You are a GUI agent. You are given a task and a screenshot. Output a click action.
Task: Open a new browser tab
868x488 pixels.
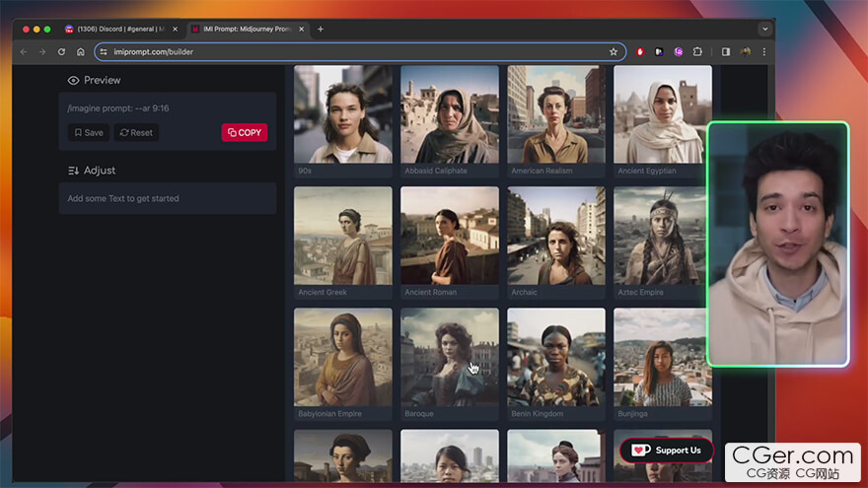tap(320, 29)
